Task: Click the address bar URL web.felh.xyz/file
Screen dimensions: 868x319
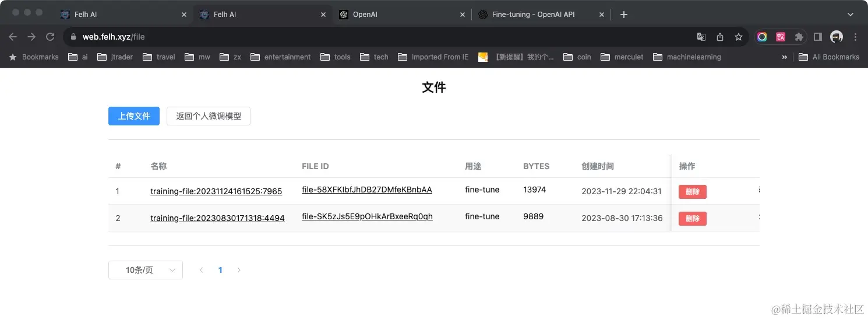Action: 114,37
